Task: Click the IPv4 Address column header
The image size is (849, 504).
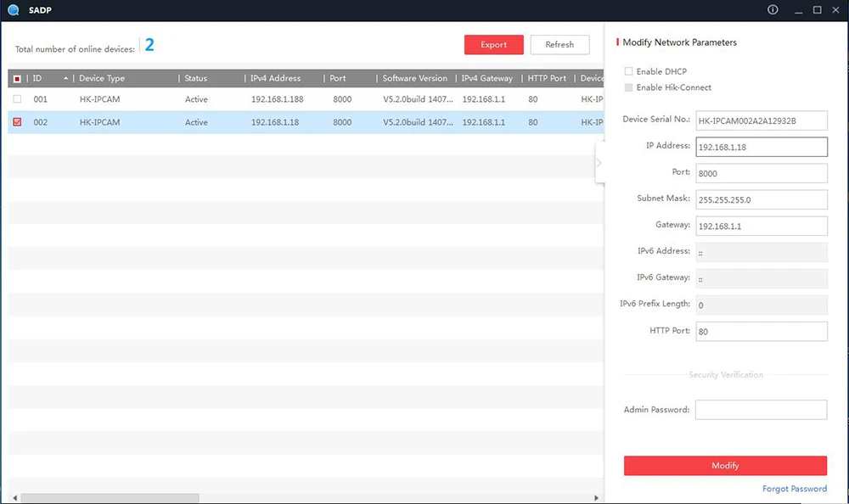Action: [275, 79]
